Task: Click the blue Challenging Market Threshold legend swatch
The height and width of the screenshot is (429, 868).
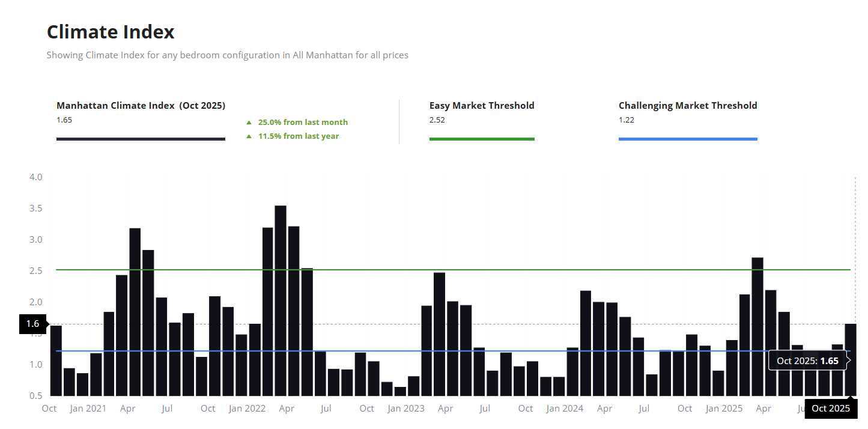Action: (x=687, y=139)
